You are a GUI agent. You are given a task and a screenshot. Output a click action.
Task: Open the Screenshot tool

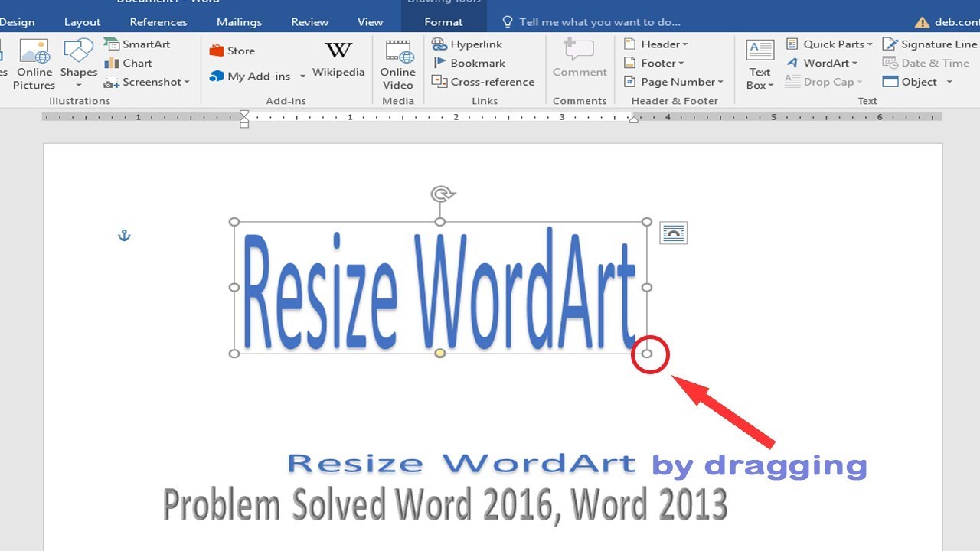(146, 82)
